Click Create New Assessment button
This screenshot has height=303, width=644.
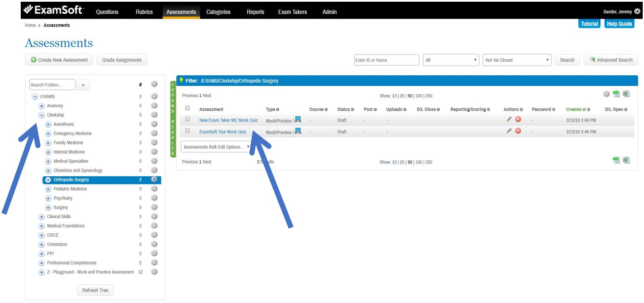point(59,60)
